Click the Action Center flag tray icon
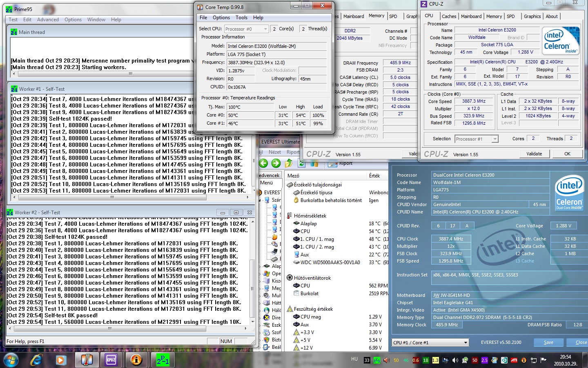The width and height of the screenshot is (588, 368). (x=543, y=360)
